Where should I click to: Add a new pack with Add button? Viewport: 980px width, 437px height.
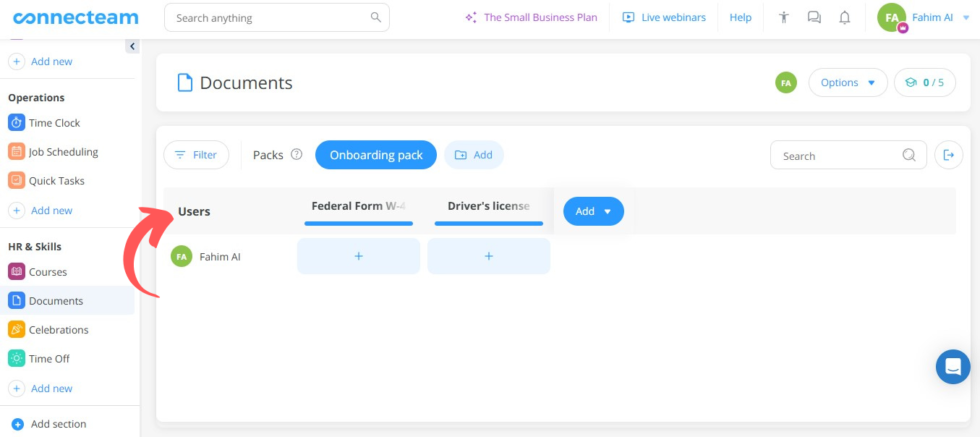coord(474,155)
